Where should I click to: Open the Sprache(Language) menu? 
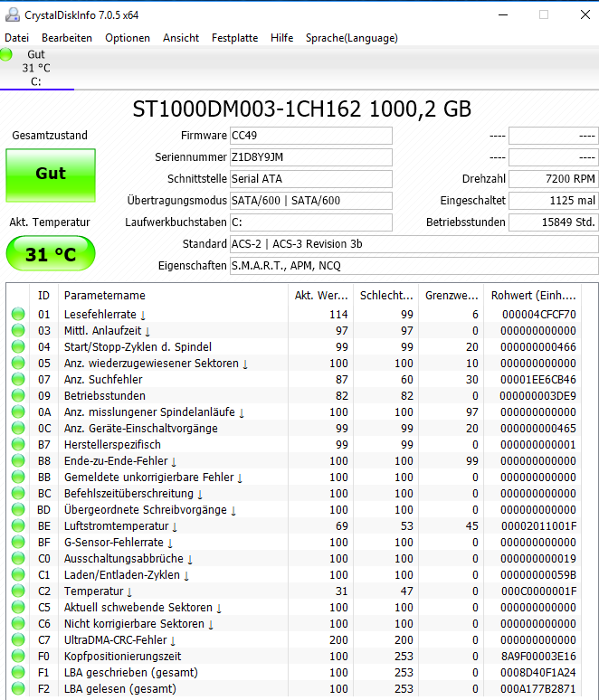(352, 38)
